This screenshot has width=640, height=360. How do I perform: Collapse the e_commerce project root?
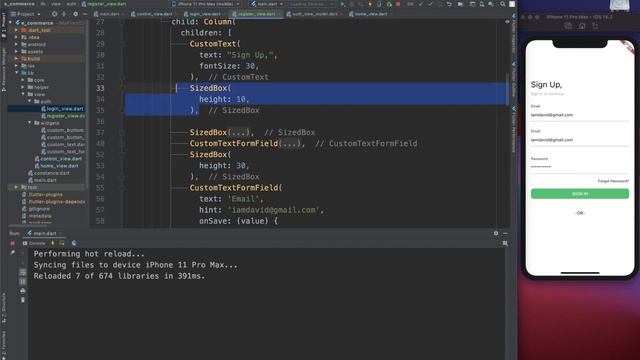click(x=11, y=23)
